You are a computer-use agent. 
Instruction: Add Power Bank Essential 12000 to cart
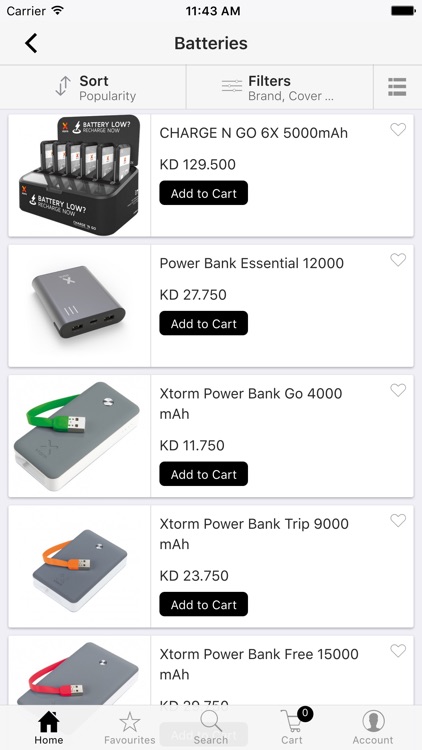click(x=204, y=323)
